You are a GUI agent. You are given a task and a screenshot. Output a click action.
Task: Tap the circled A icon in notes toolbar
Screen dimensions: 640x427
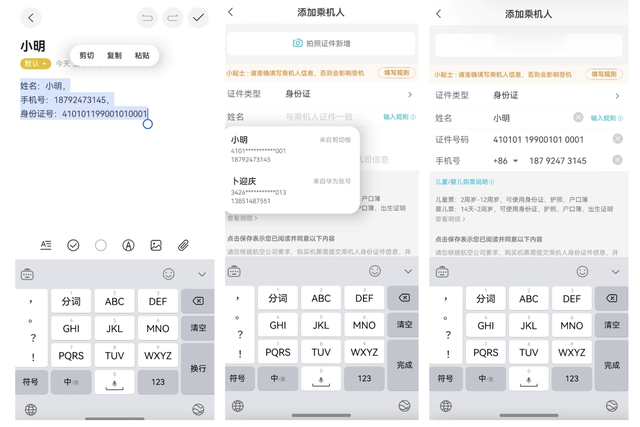tap(128, 245)
